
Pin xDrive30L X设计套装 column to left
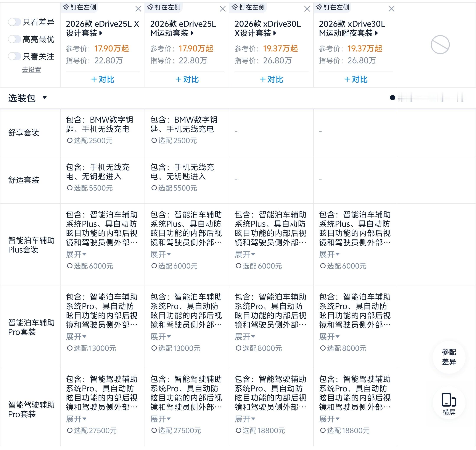click(x=248, y=7)
